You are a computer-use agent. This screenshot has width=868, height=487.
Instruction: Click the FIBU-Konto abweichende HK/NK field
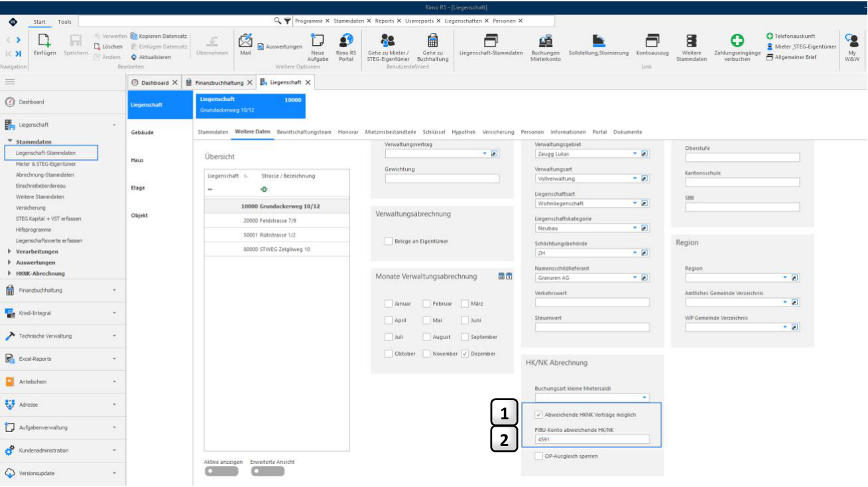pos(592,439)
